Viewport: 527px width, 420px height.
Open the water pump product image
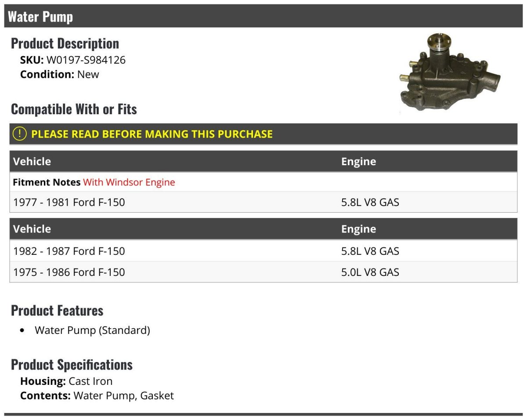pos(450,73)
